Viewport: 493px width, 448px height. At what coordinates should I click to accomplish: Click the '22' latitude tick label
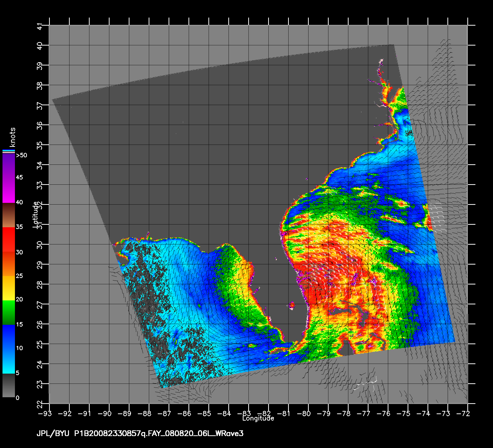click(x=40, y=405)
